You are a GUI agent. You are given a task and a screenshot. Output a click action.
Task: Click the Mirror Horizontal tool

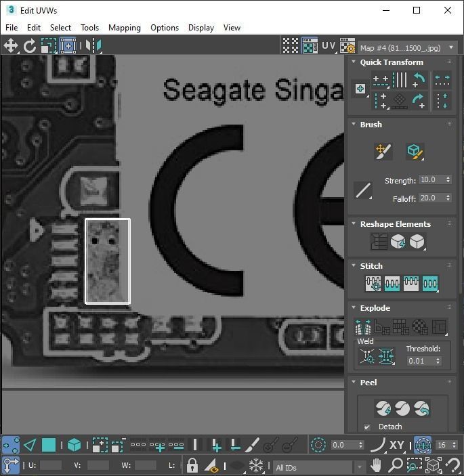(94, 46)
